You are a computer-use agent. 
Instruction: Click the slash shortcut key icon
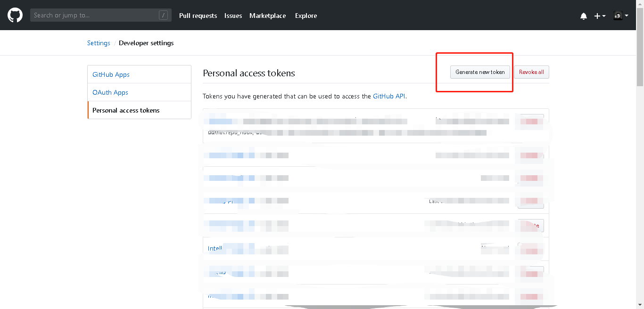click(163, 16)
